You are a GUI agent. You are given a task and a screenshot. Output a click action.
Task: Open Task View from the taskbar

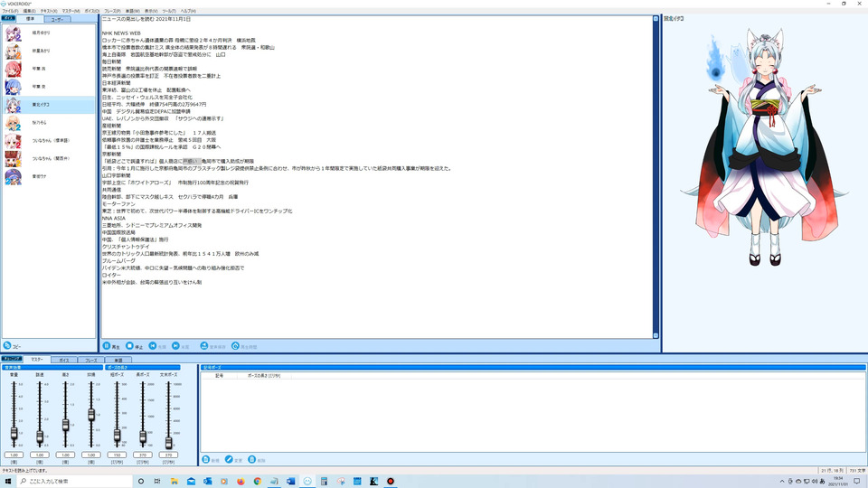click(x=157, y=482)
